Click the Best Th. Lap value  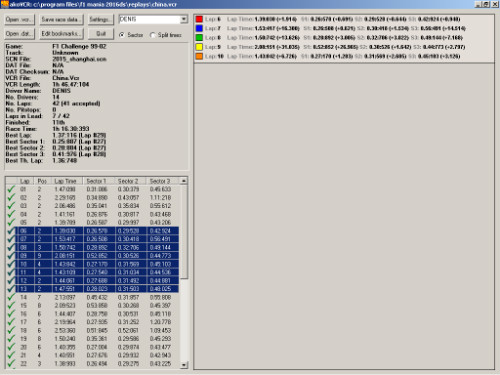coord(65,160)
